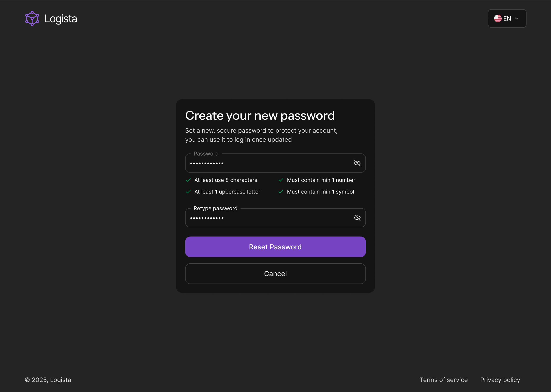This screenshot has height=392, width=551.
Task: Click the US flag icon
Action: tap(498, 18)
